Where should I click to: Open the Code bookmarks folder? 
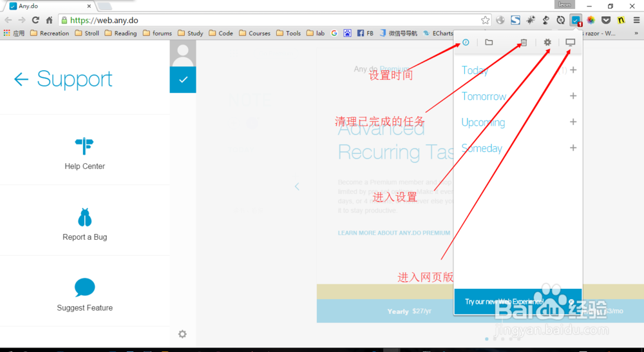pos(221,34)
